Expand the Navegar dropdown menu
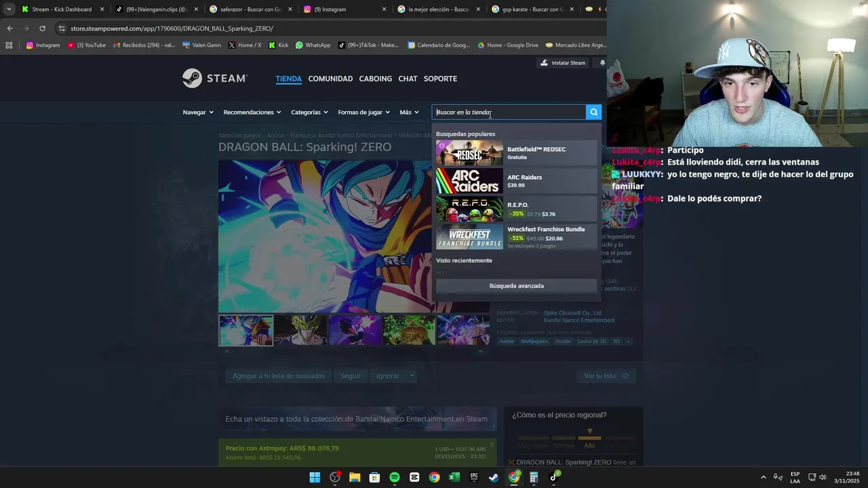Viewport: 868px width, 488px height. pyautogui.click(x=198, y=113)
